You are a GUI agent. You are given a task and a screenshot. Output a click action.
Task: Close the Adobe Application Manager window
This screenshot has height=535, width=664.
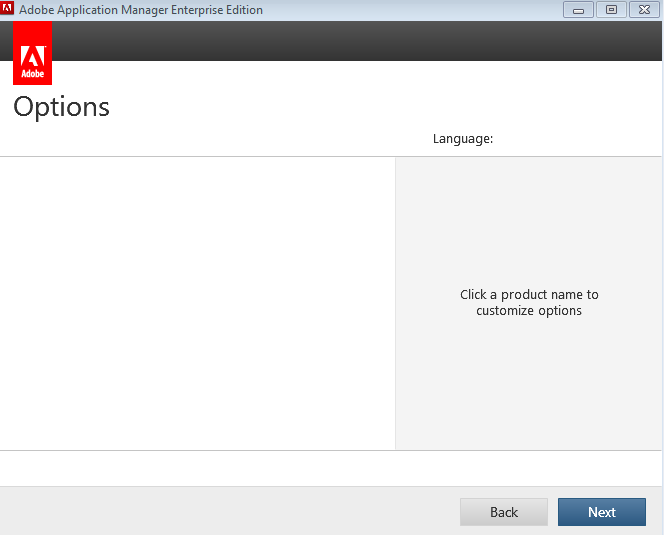pos(644,10)
